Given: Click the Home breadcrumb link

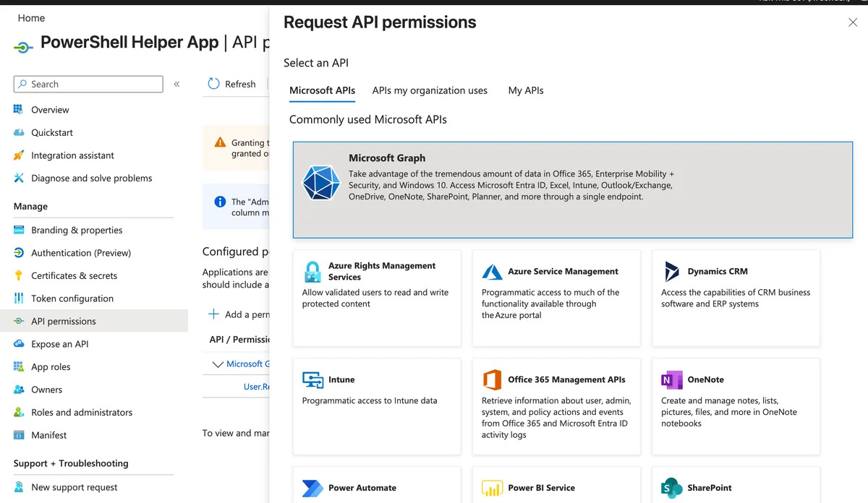Looking at the screenshot, I should pyautogui.click(x=31, y=18).
